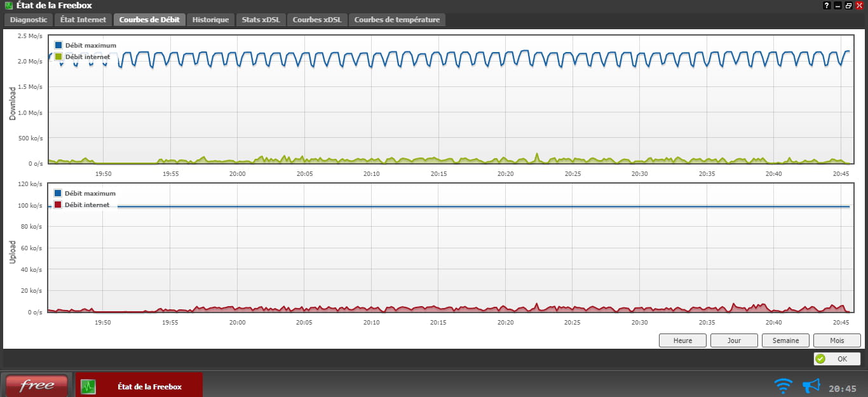Go to the Historique tab
Image resolution: width=868 pixels, height=397 pixels.
click(210, 20)
